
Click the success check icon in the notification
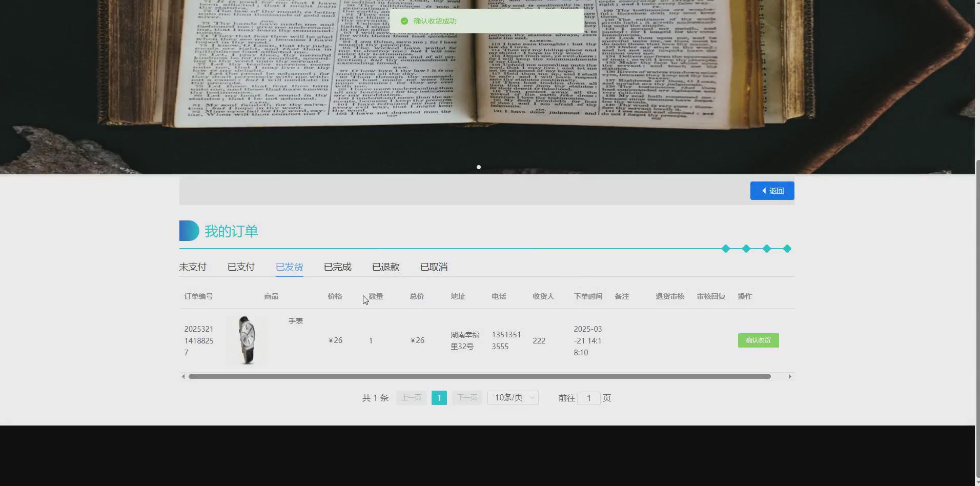click(x=404, y=21)
